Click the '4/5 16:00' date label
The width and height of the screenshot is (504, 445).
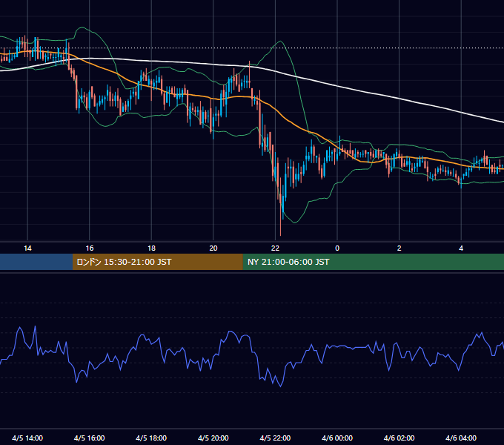(x=90, y=438)
